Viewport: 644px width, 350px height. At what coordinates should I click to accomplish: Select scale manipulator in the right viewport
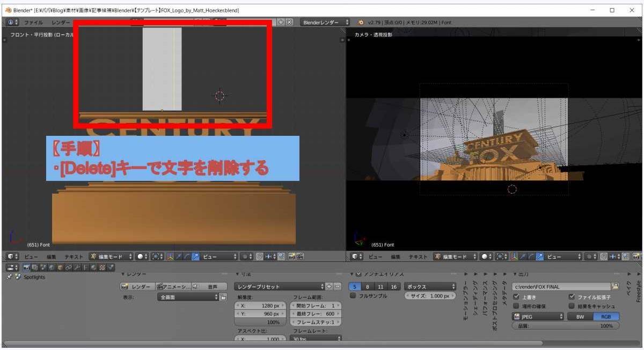[x=540, y=257]
